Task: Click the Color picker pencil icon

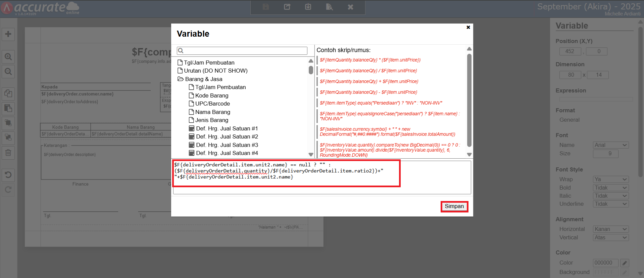Action: 624,263
